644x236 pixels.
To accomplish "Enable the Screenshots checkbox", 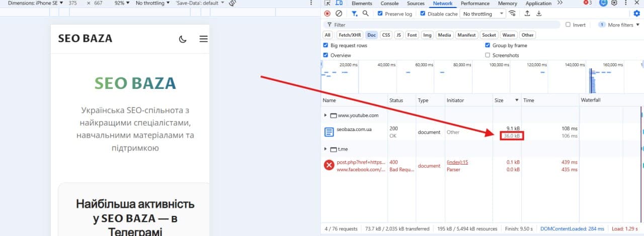I will coord(488,55).
